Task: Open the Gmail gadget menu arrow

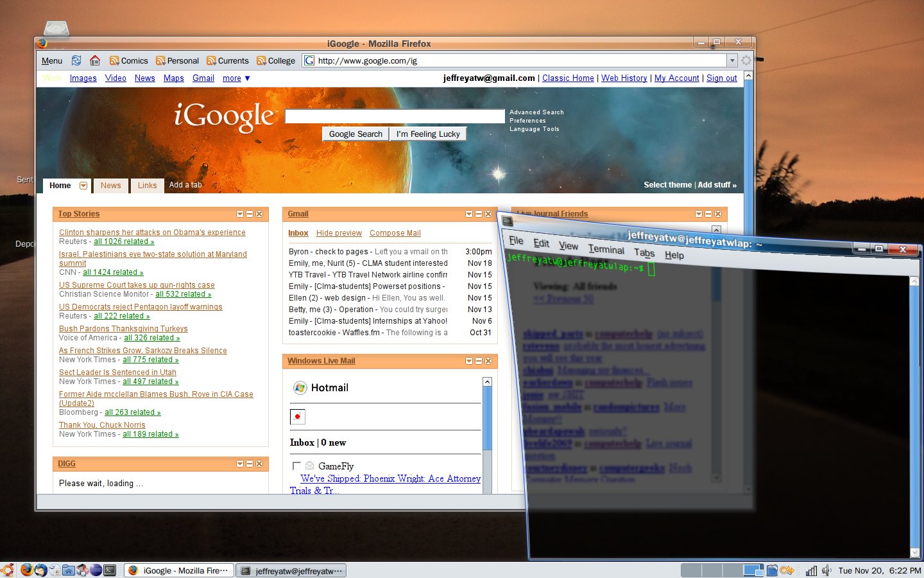Action: (x=469, y=214)
